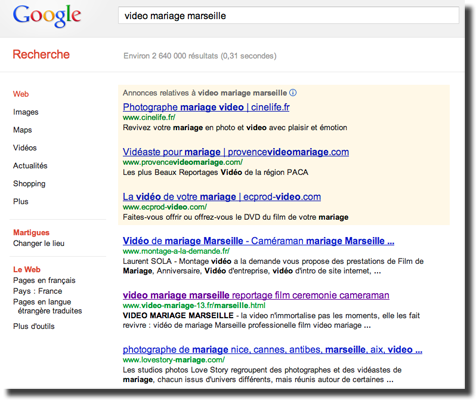Open Vidéaste pour mariage provencevideomariage.com ad
This screenshot has width=476, height=400.
point(236,152)
